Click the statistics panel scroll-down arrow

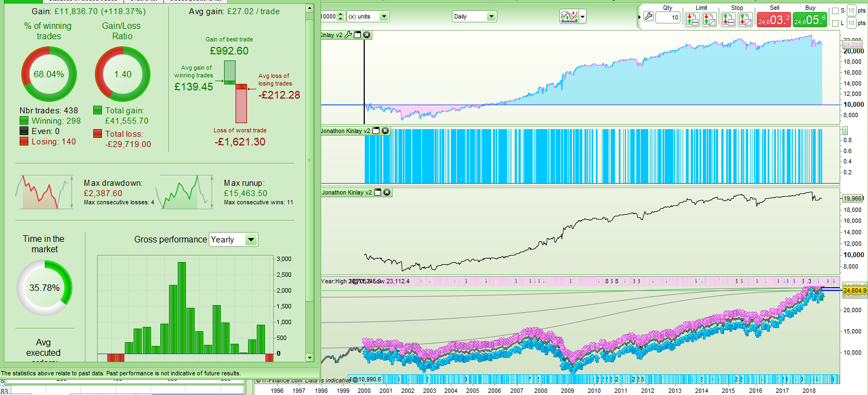click(x=310, y=357)
